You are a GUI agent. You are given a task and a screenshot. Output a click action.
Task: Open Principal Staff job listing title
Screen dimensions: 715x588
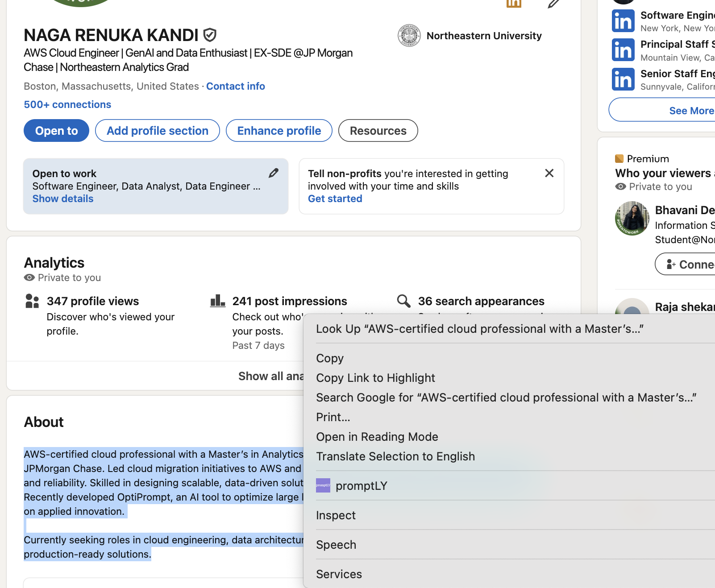[x=678, y=44]
